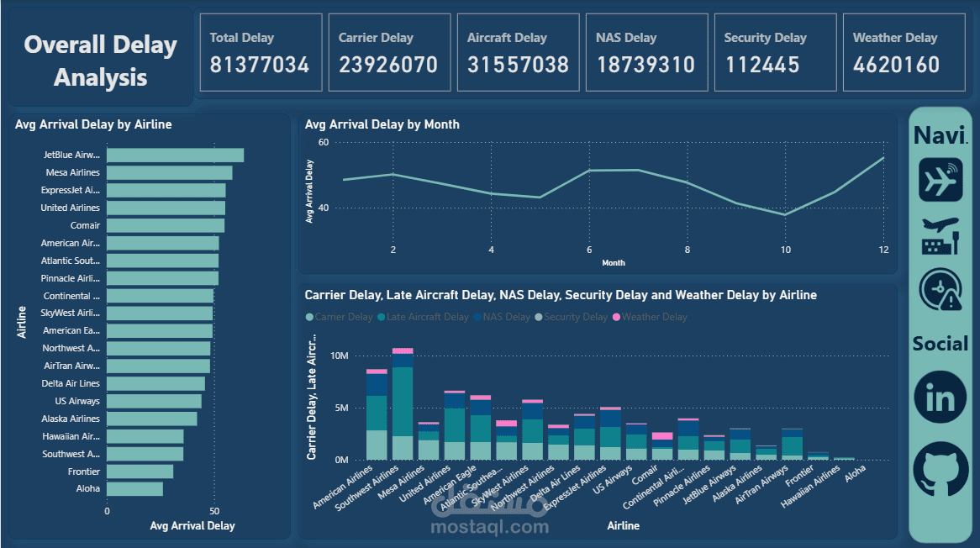
Task: Select Security Delay legend marker
Action: [x=539, y=318]
